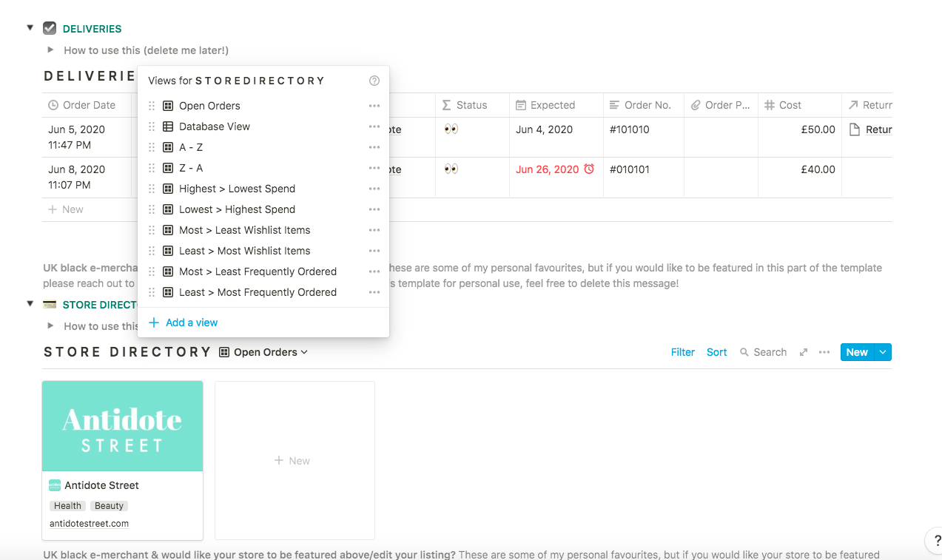The width and height of the screenshot is (942, 560).
Task: Open the Antidote Street cover thumbnail
Action: coord(123,426)
